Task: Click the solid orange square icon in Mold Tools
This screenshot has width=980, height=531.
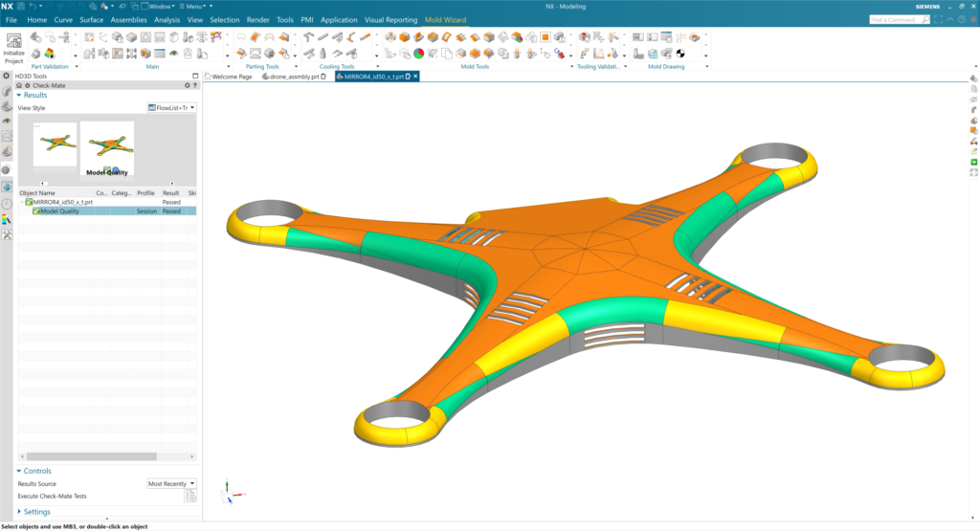Action: click(545, 37)
